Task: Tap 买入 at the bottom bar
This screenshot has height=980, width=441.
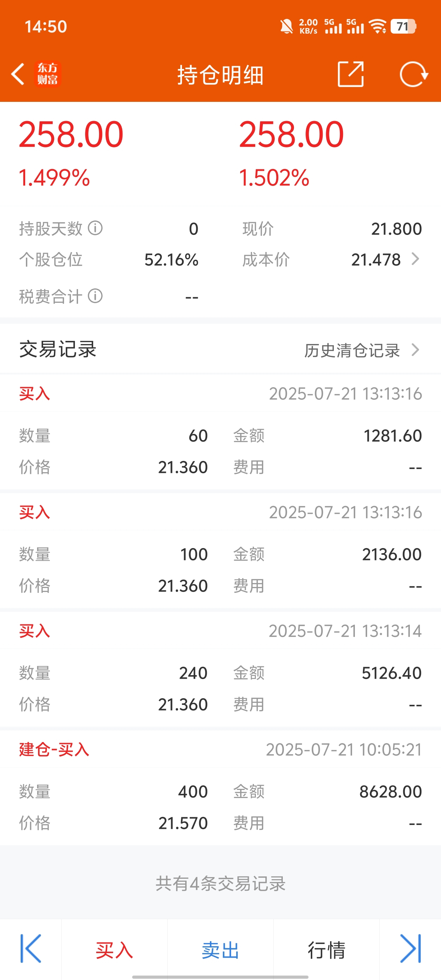Action: 114,950
